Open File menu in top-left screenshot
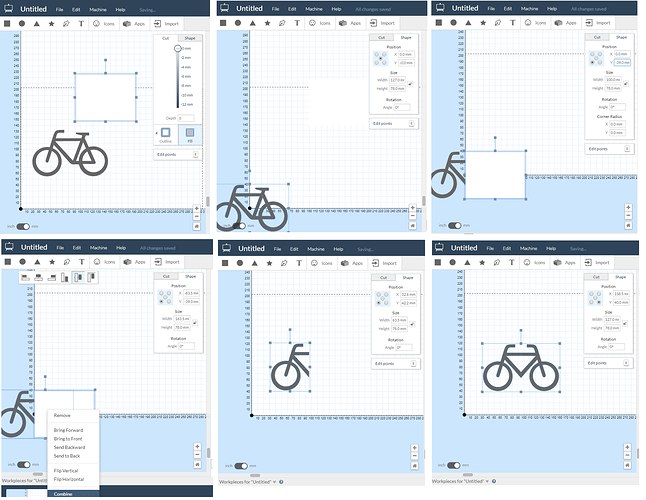Screen dimensions: 646x500 click(59, 9)
